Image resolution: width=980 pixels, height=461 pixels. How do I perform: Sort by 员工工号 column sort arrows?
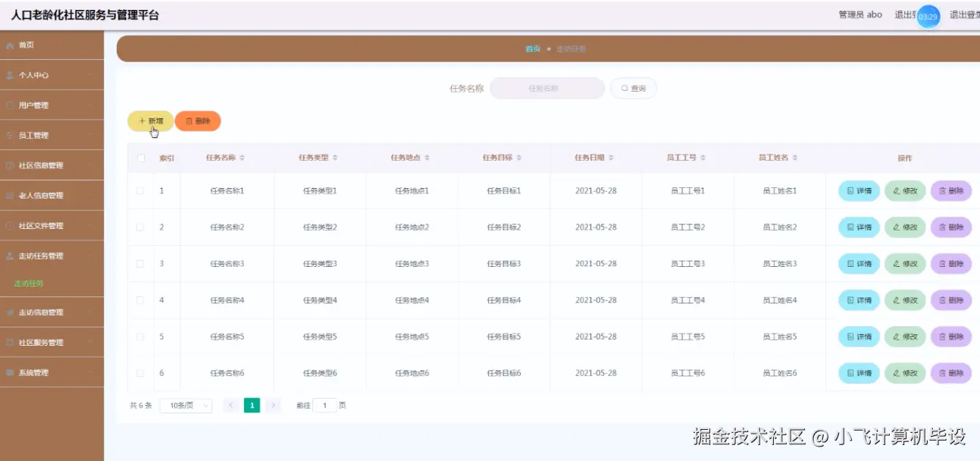click(x=703, y=158)
